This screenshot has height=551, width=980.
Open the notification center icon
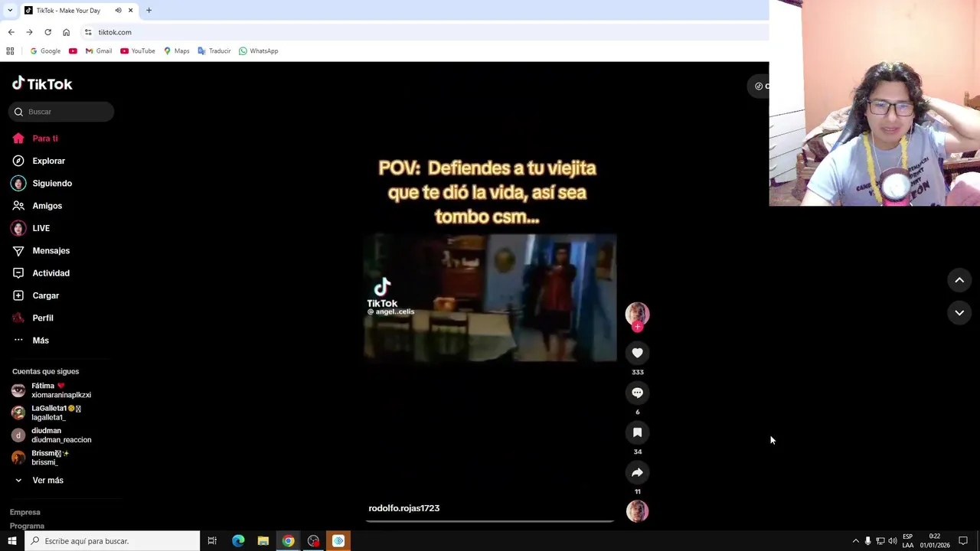pos(963,541)
